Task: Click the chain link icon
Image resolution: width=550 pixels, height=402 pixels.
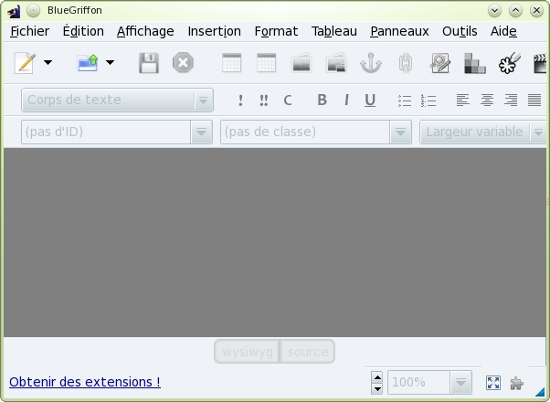Action: (x=405, y=63)
